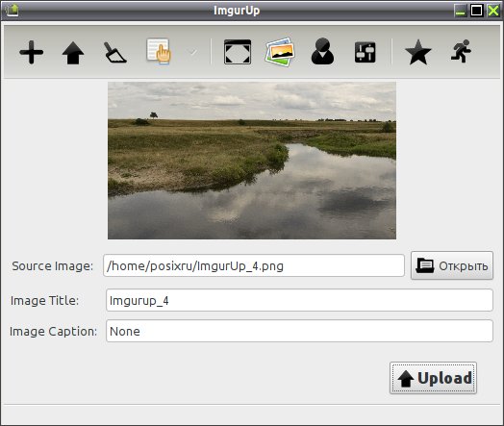Clear fields with the broom icon
Screen dimensions: 504x426
[115, 52]
